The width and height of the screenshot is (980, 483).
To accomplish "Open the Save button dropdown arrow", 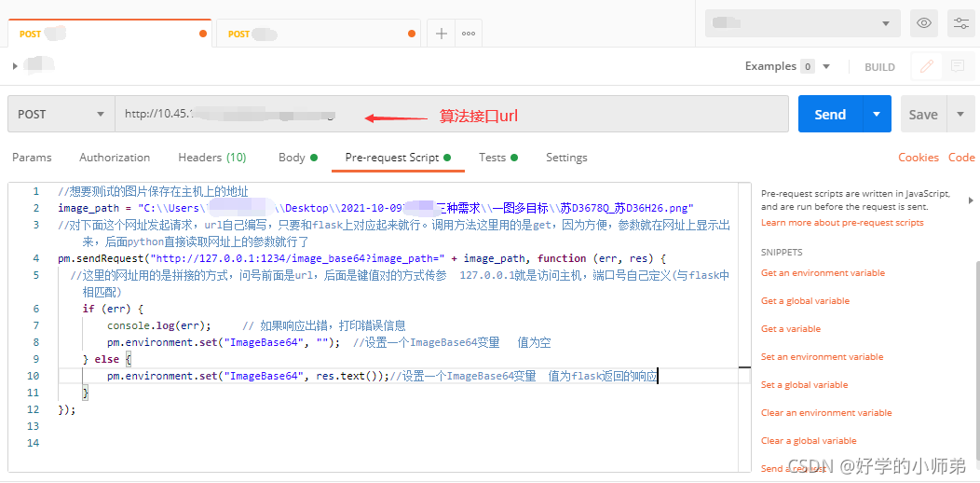I will (x=960, y=114).
